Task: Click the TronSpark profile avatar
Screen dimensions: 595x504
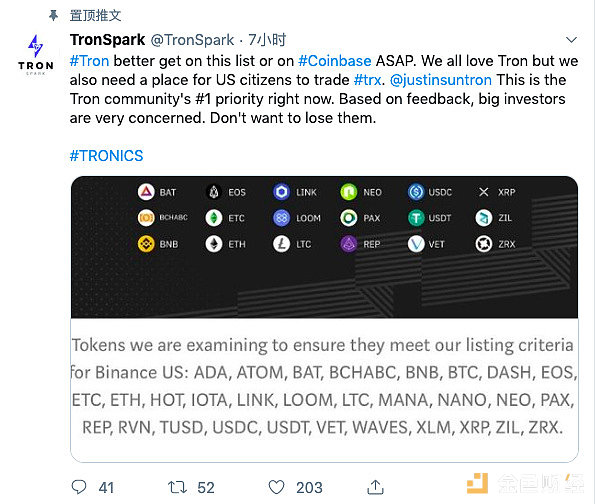Action: pyautogui.click(x=36, y=54)
